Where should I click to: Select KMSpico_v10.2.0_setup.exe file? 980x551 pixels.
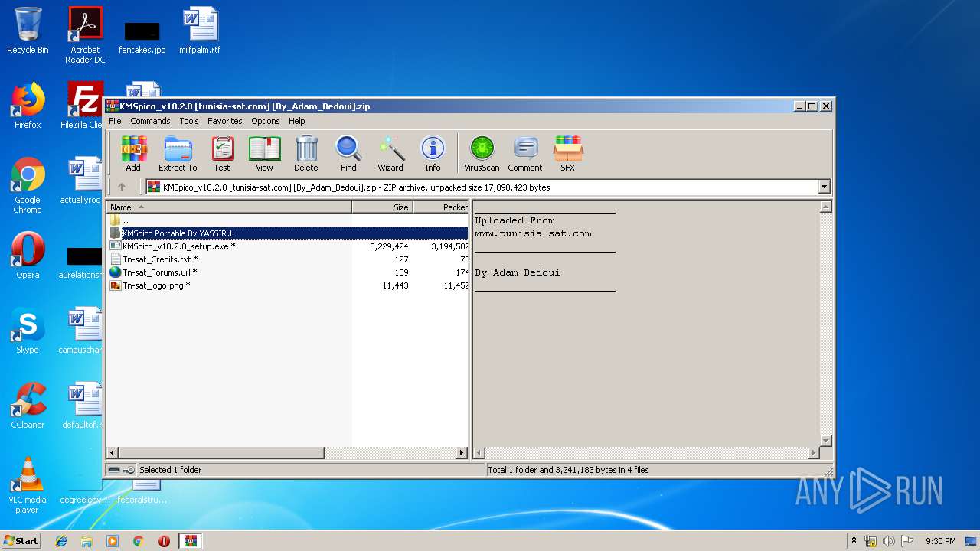(288, 246)
